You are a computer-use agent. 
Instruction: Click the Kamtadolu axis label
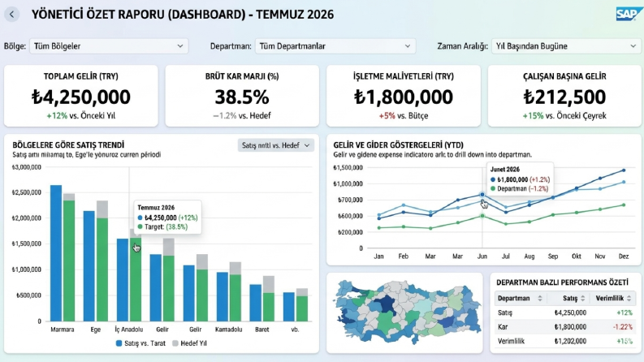coord(229,330)
